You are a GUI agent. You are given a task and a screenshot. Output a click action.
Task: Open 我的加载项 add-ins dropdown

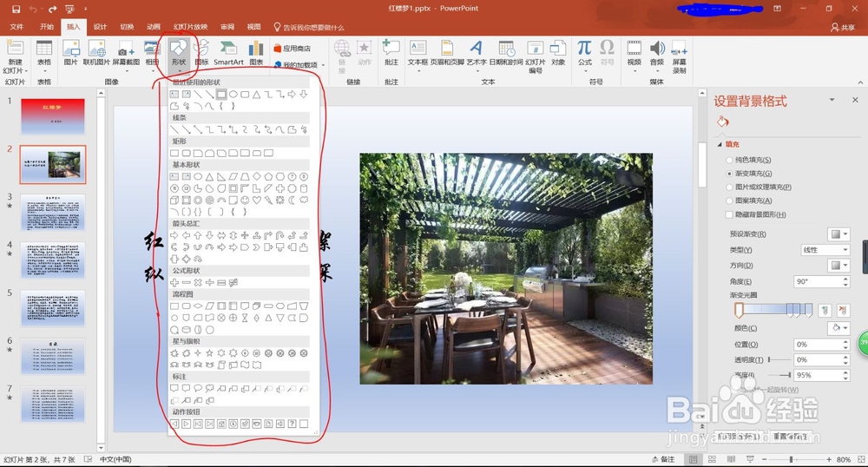click(x=299, y=65)
